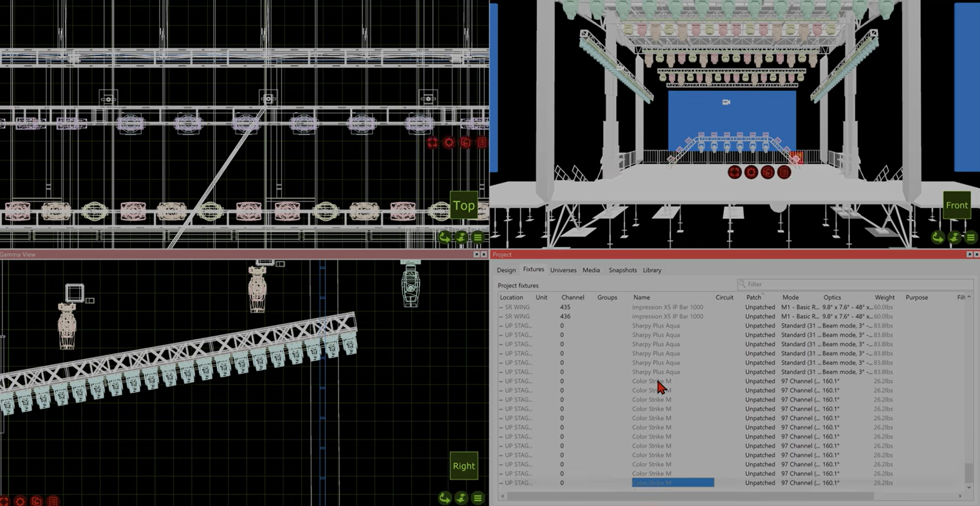
Task: Click the red gear icon in Gamma View
Action: [x=20, y=501]
